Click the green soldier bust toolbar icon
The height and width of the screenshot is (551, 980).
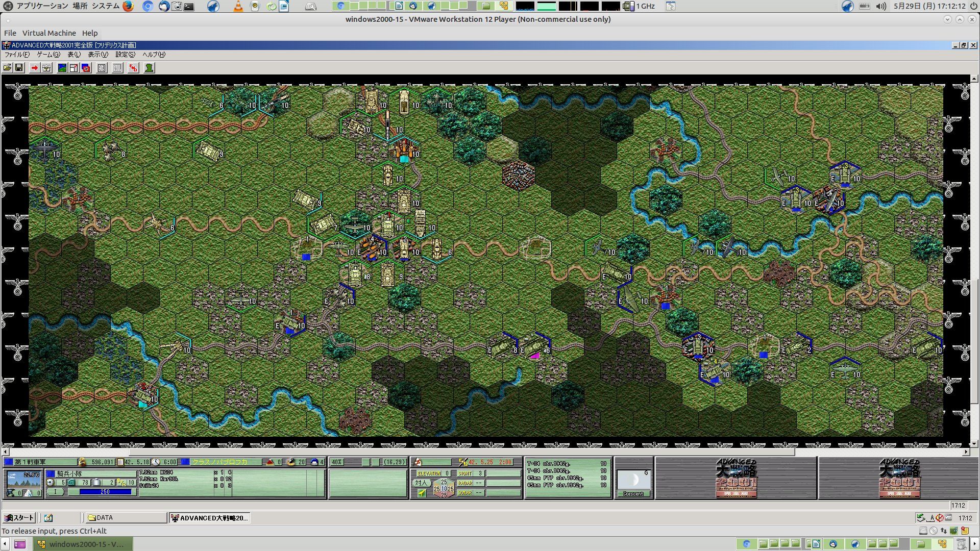pos(149,68)
